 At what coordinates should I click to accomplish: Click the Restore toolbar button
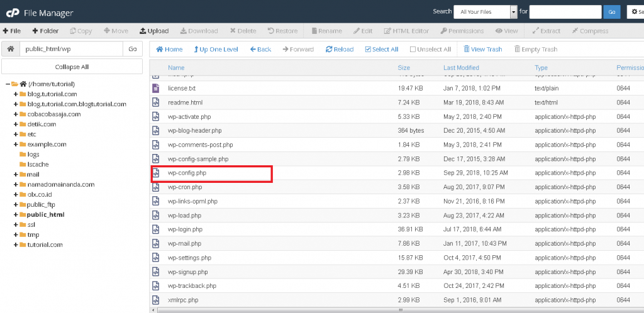point(282,31)
